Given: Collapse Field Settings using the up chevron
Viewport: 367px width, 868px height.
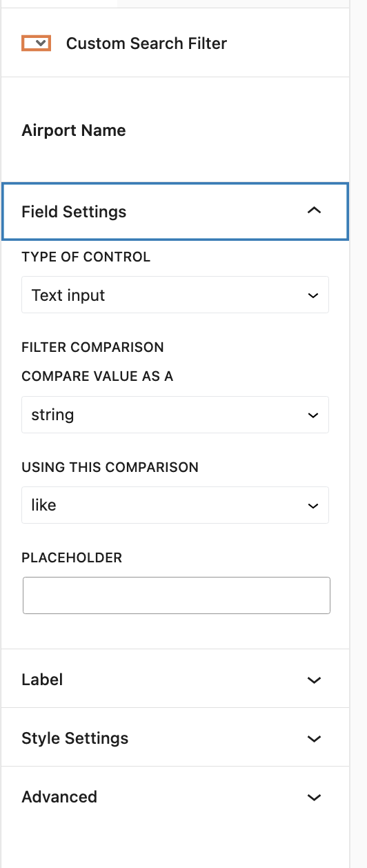Looking at the screenshot, I should point(314,210).
